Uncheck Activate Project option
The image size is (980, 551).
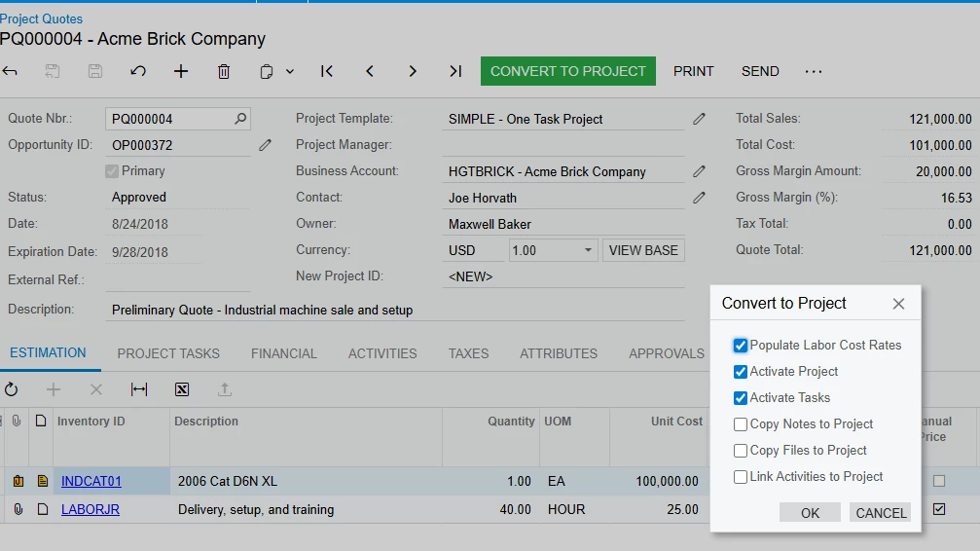741,372
